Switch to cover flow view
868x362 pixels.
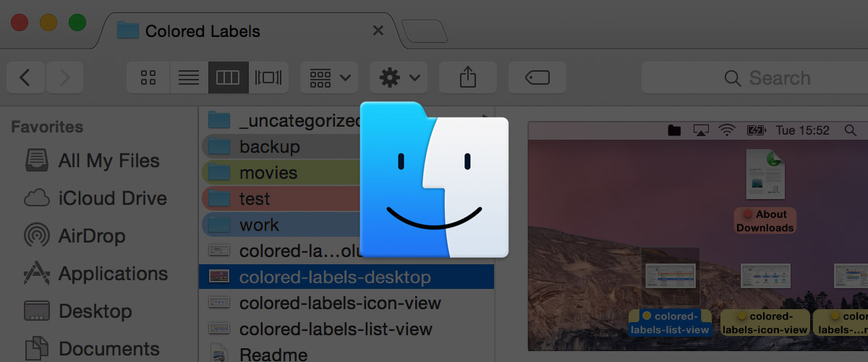268,77
